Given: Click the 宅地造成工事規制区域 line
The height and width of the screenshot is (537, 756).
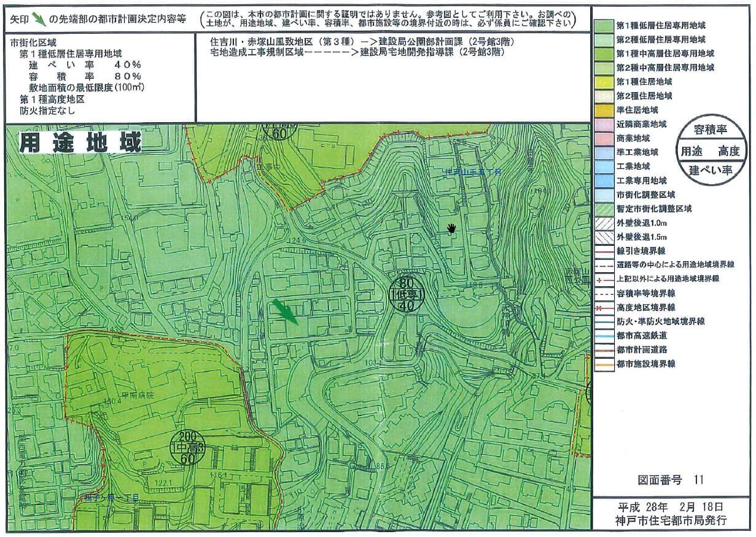Looking at the screenshot, I should click(357, 52).
